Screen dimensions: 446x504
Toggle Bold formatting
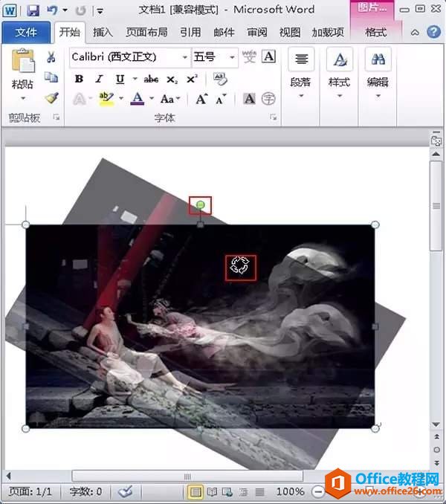[79, 79]
